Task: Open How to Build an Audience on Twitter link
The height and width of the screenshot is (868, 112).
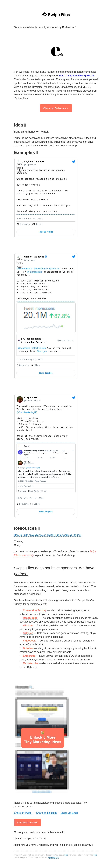Action: (x=47, y=535)
